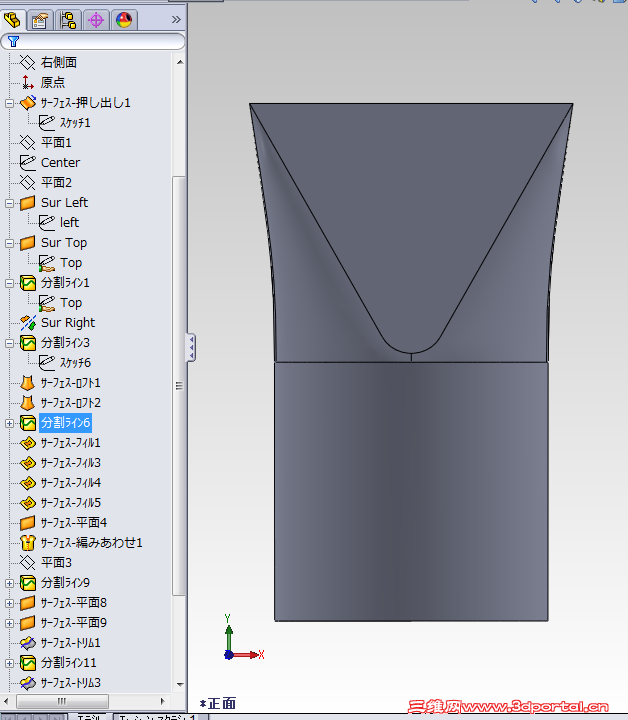This screenshot has height=720, width=628.
Task: Select the サーフェス-平面4 planar surface icon
Action: pyautogui.click(x=28, y=523)
